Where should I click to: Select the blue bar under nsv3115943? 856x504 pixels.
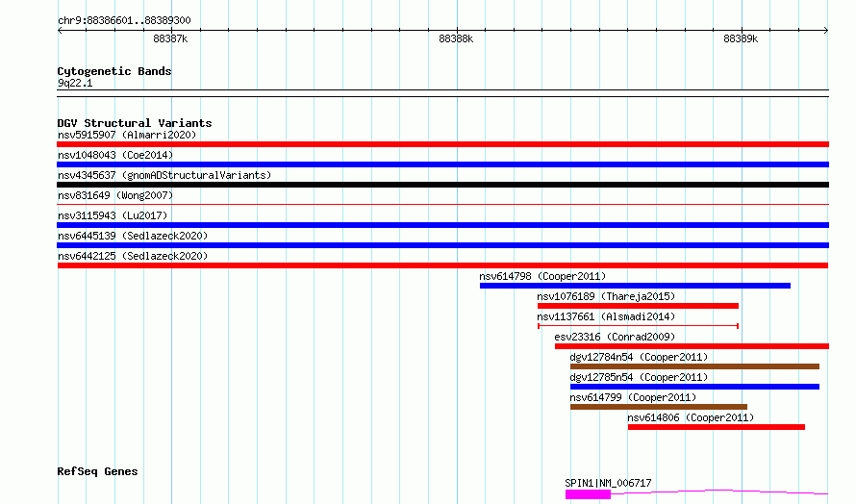click(x=442, y=225)
